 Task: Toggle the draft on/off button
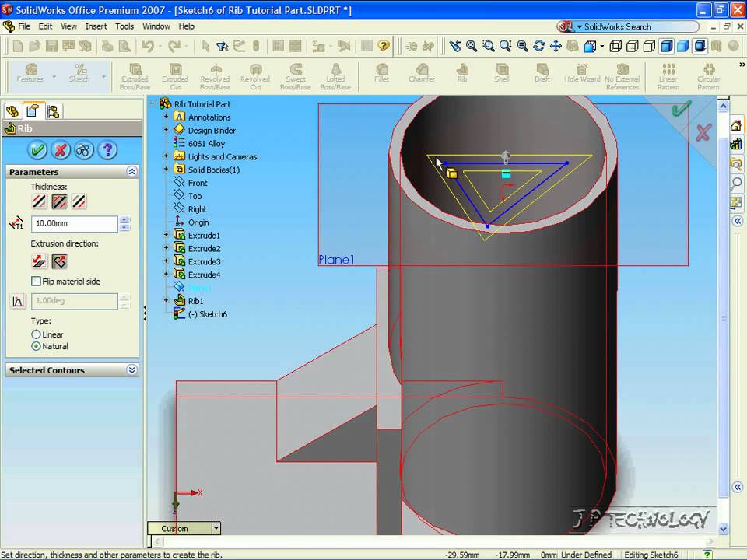(x=18, y=302)
